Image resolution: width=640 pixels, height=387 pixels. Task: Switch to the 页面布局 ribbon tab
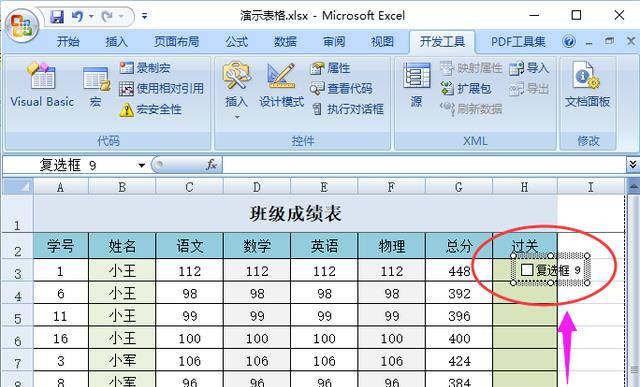click(176, 41)
